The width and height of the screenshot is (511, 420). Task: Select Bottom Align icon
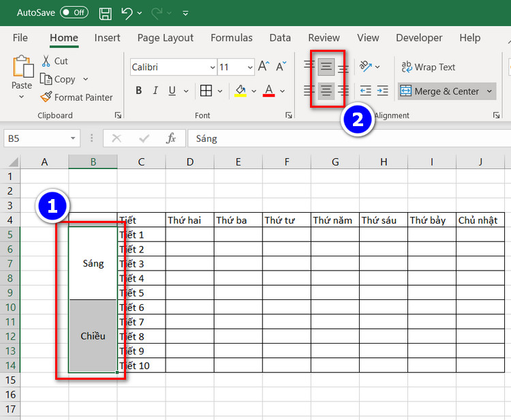tap(343, 67)
